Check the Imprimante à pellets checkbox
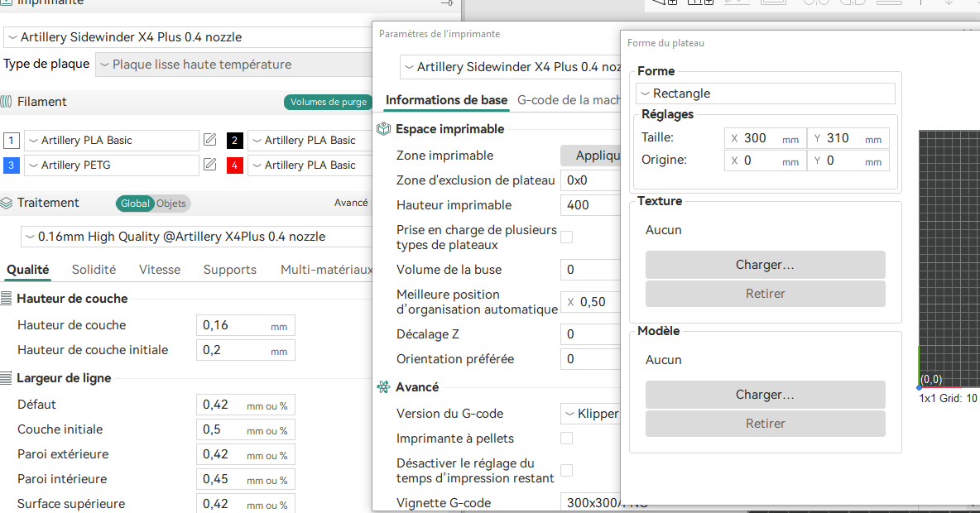Viewport: 980px width, 513px height. point(566,438)
